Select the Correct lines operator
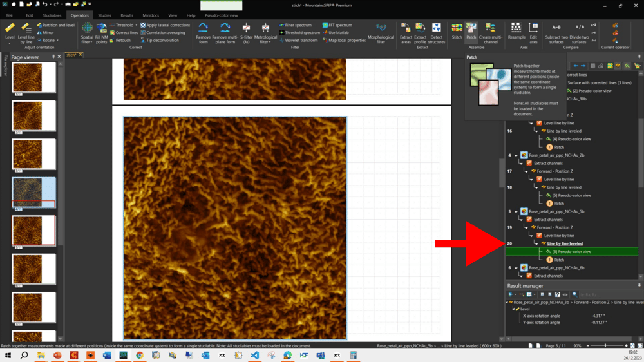The height and width of the screenshot is (362, 644). tap(124, 32)
